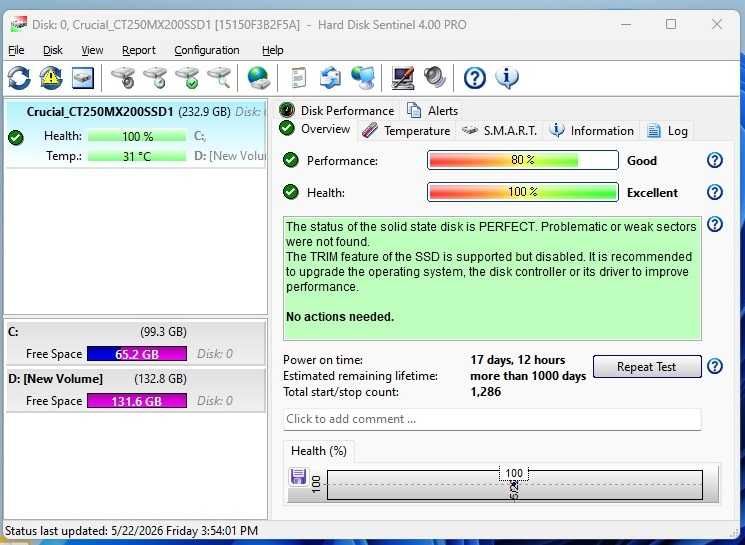Open the Disk menu

point(53,50)
